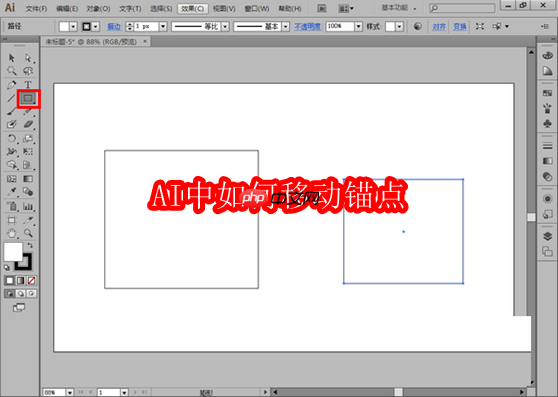Enable Draw Normal mode
The image size is (558, 397).
pos(10,294)
